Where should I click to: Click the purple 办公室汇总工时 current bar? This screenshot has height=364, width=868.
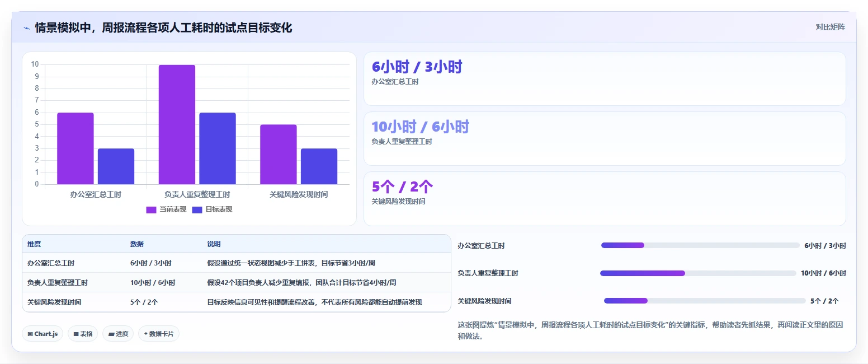tap(76, 148)
